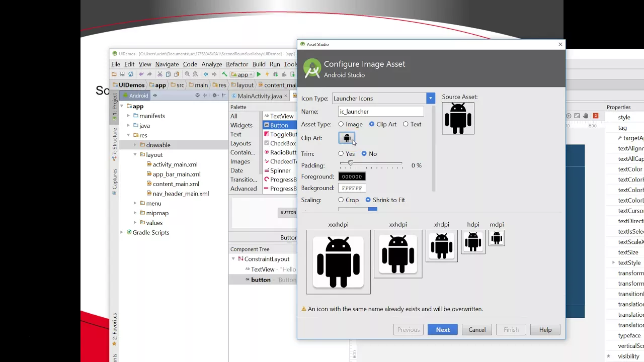Select the Text asset type
The image size is (644, 362).
412,124
